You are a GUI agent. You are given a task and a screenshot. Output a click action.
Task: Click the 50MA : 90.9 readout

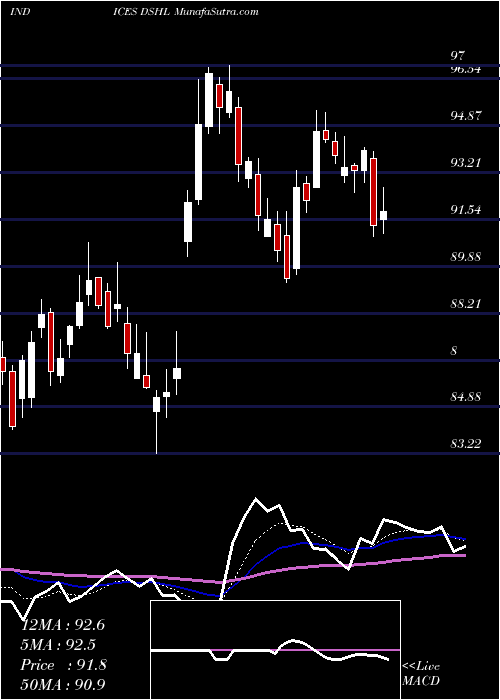[x=63, y=684]
